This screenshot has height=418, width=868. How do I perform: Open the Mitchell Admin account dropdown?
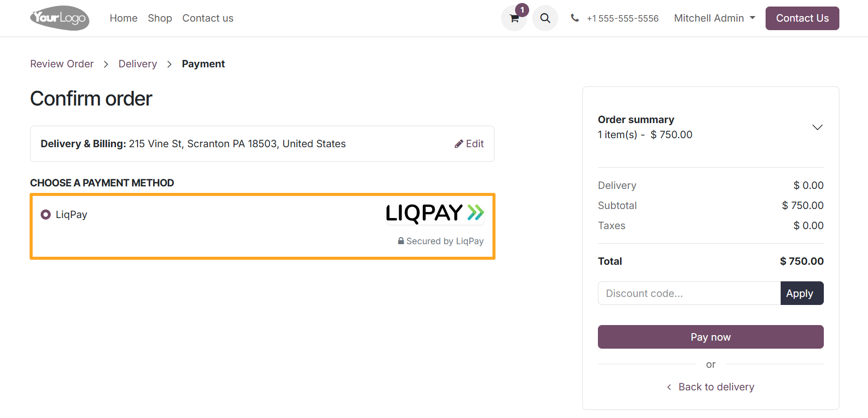click(x=714, y=18)
